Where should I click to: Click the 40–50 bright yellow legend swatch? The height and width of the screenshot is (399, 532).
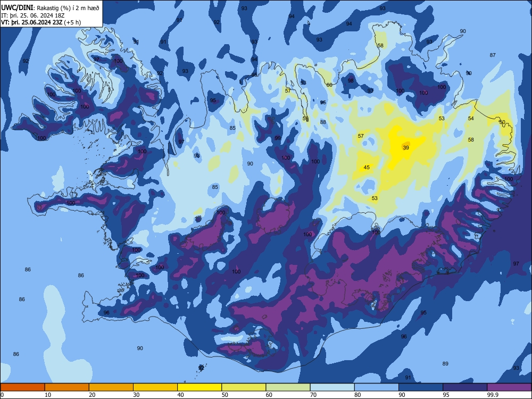pyautogui.click(x=199, y=387)
